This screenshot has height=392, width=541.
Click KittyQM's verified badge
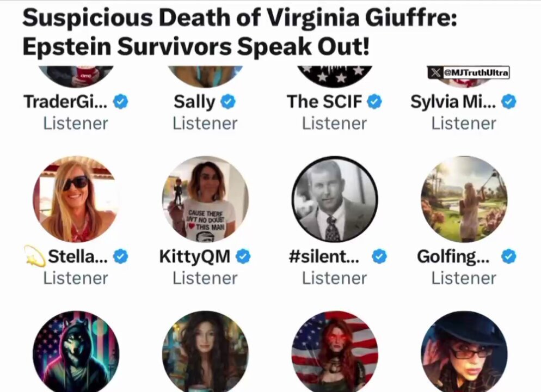(x=243, y=256)
